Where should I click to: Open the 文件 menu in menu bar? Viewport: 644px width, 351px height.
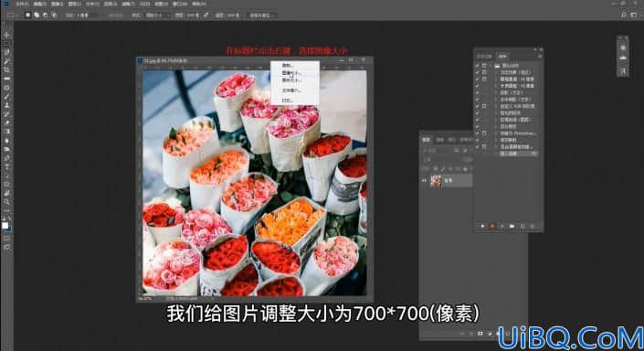[x=22, y=4]
